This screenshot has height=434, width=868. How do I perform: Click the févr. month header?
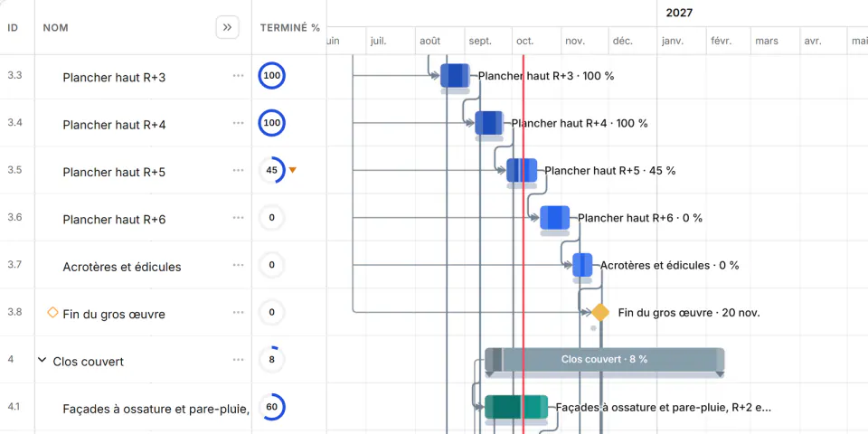(722, 41)
